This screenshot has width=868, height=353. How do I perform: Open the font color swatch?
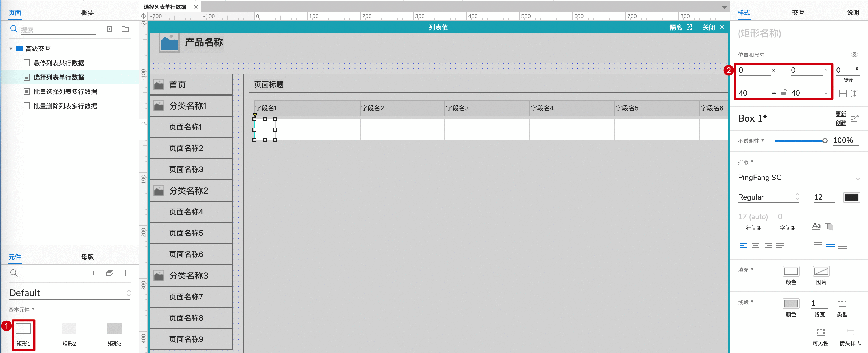pos(851,197)
